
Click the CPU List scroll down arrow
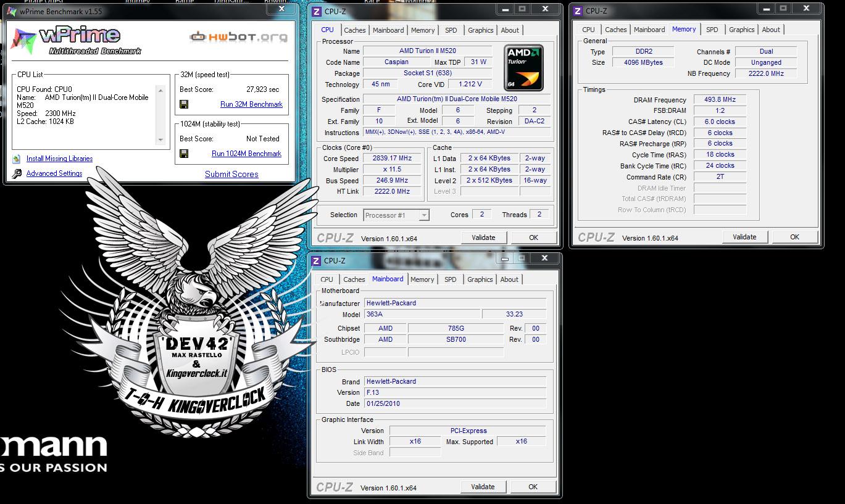(161, 140)
